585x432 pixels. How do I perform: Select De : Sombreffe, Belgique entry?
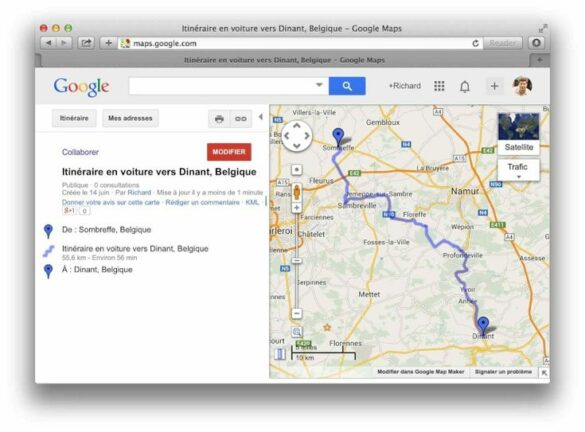tap(106, 229)
